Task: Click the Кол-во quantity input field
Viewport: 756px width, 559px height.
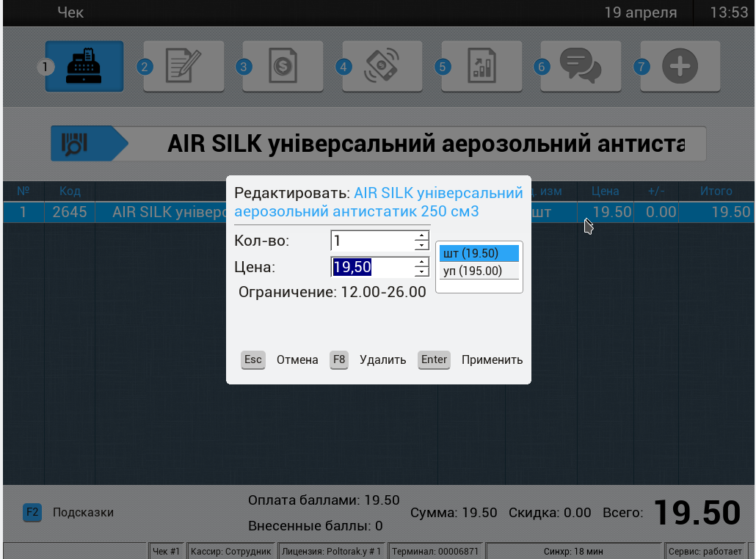Action: [372, 241]
